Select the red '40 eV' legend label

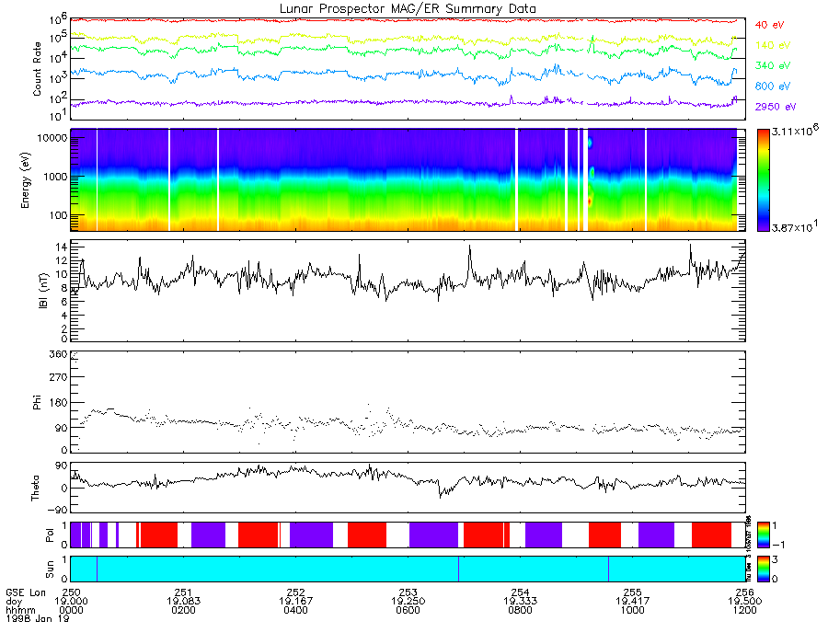[769, 25]
